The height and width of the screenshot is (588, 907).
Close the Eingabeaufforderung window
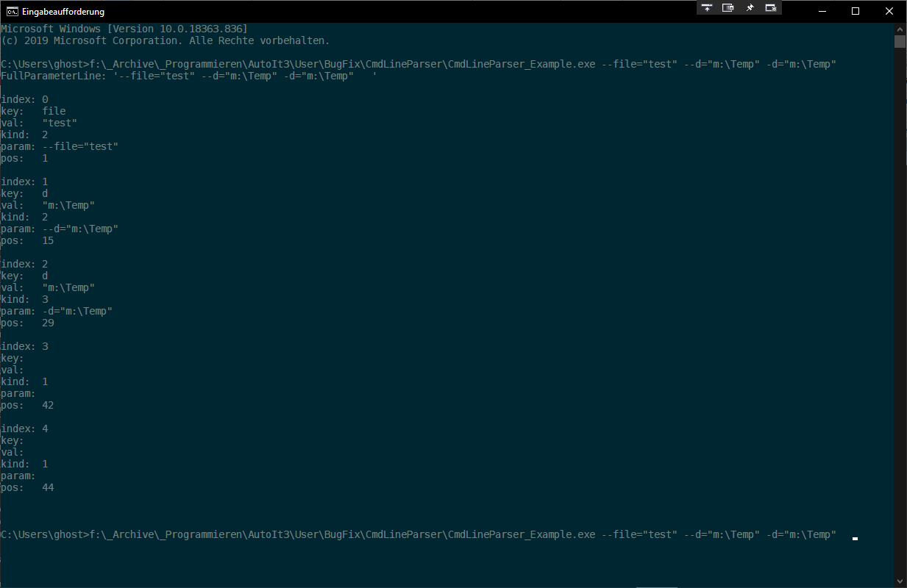point(889,11)
